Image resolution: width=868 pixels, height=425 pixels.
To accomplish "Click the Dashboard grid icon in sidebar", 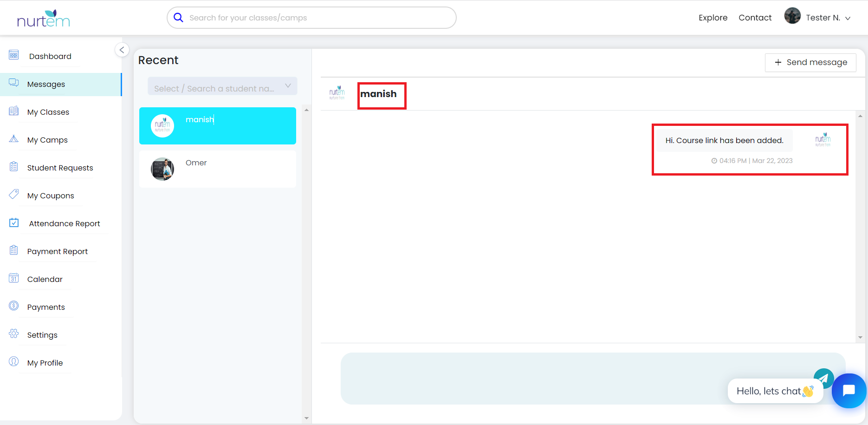I will (14, 55).
